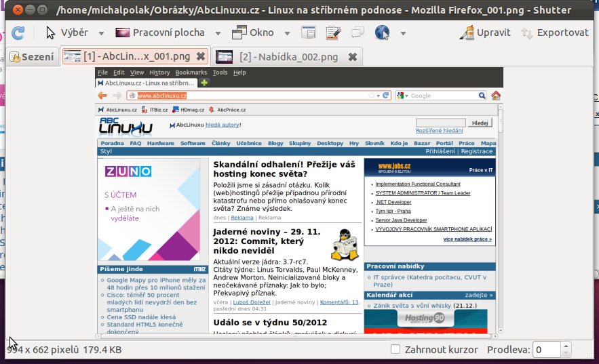Open the Bookmarks menu in captured Firefox

click(191, 73)
